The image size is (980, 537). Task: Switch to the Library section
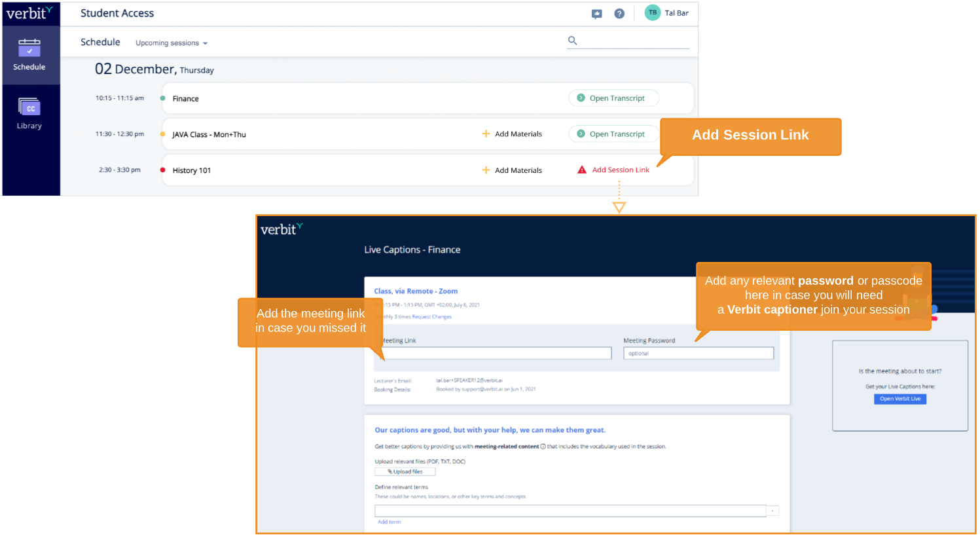29,113
